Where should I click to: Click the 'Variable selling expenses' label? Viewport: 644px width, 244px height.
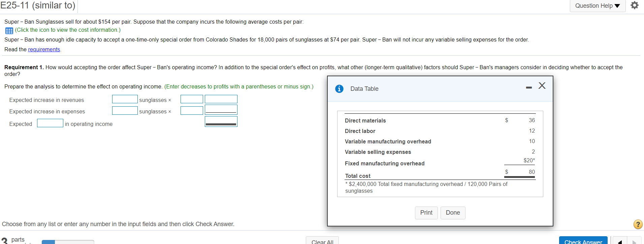pos(378,152)
